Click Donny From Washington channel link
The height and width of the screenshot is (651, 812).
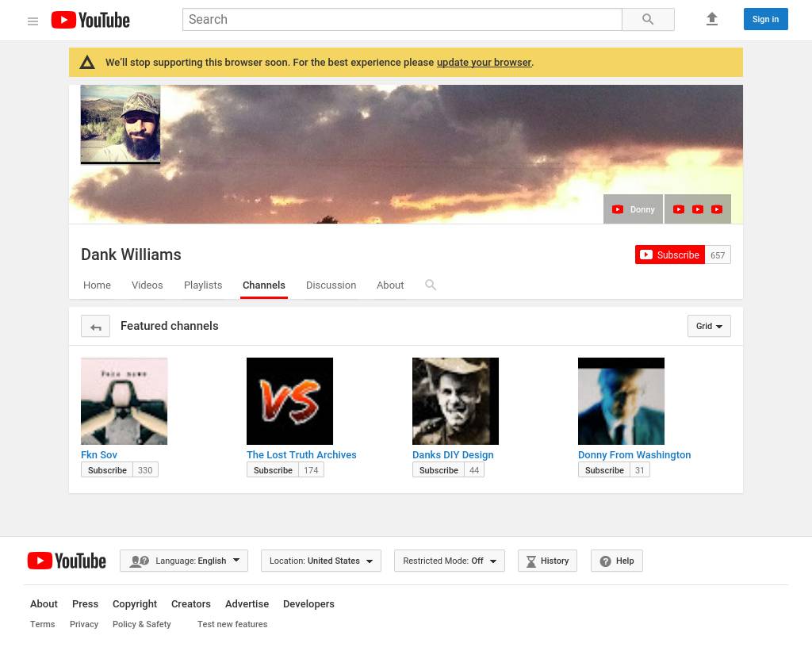click(634, 454)
